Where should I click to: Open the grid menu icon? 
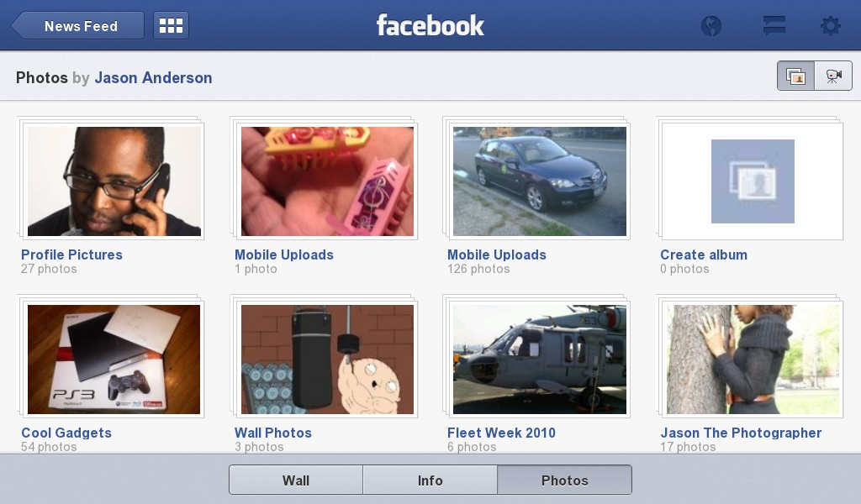[x=171, y=25]
